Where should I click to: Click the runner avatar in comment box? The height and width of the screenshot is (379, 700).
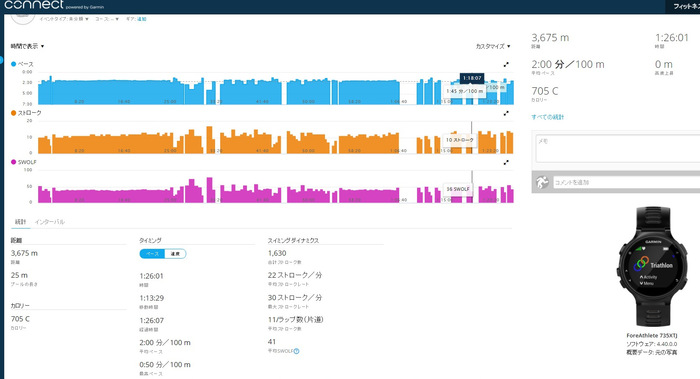click(x=542, y=182)
